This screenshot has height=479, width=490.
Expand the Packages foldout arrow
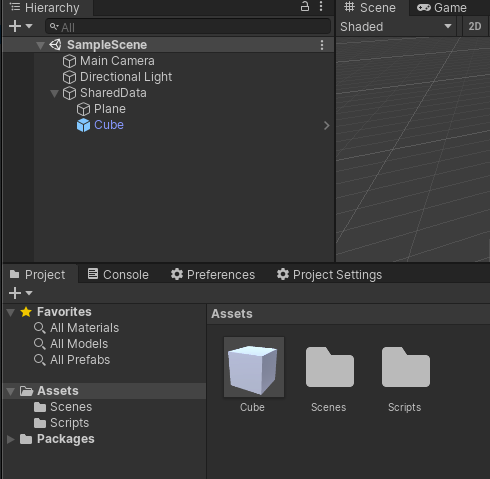[x=11, y=439]
